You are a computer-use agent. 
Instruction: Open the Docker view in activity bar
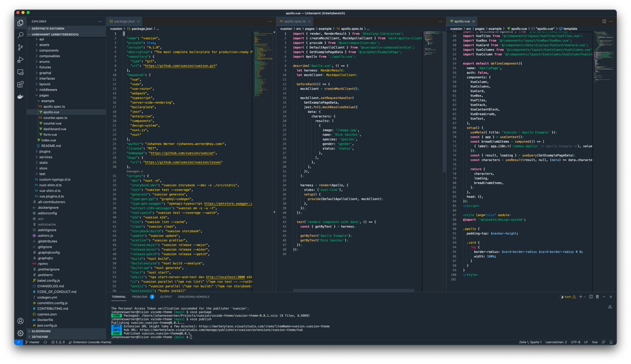(21, 97)
